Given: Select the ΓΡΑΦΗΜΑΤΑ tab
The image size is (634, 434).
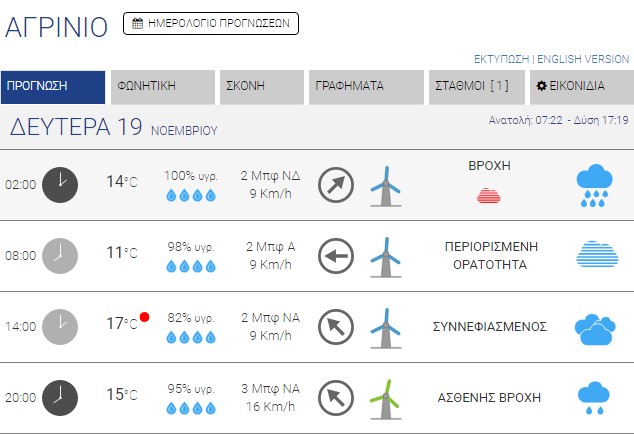Looking at the screenshot, I should (x=365, y=86).
